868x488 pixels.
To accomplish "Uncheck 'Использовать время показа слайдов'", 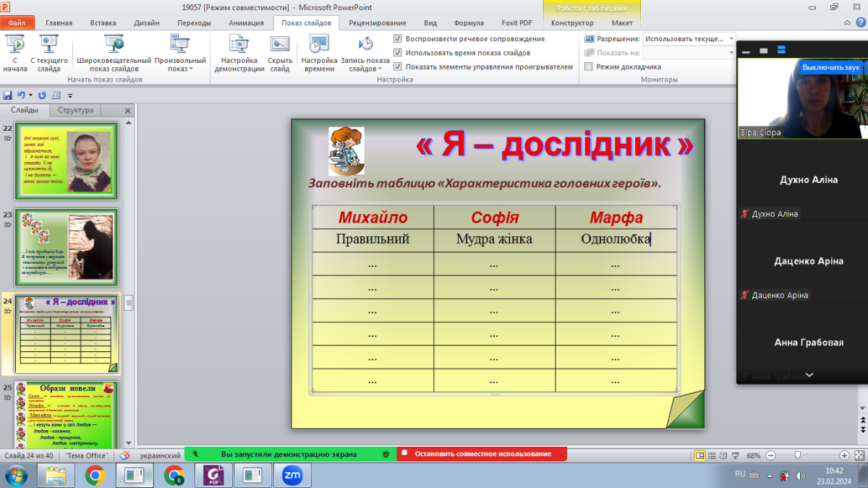I will point(398,53).
